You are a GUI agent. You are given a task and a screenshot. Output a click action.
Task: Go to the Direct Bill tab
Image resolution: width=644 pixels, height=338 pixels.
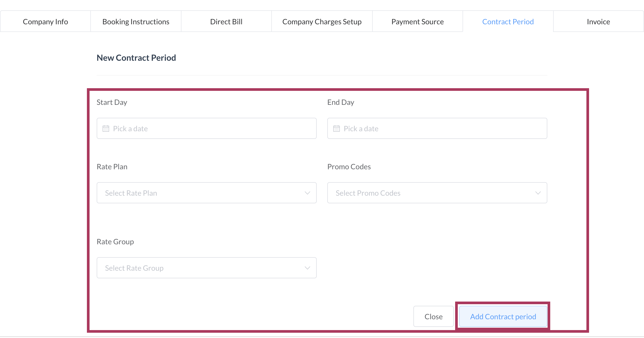pos(226,22)
